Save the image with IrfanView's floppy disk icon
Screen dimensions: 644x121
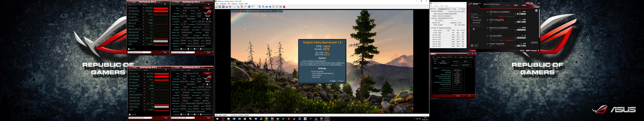point(223,7)
